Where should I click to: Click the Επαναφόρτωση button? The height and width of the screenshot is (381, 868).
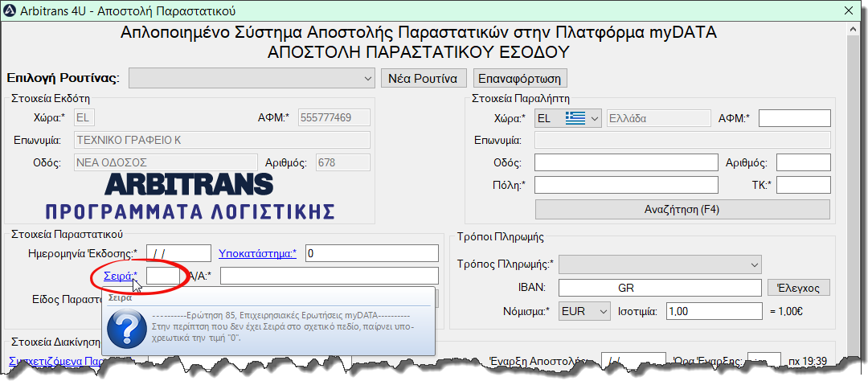point(520,79)
